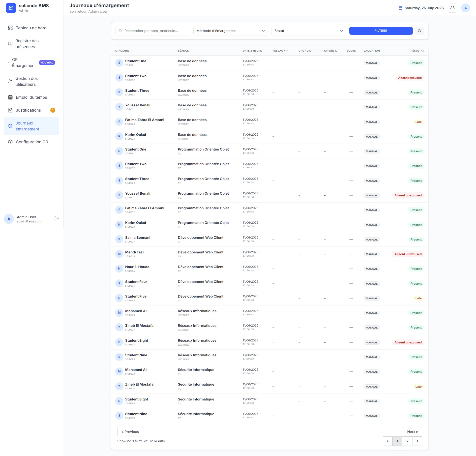Image resolution: width=476 pixels, height=456 pixels.
Task: Click the STAGIAIRE column header
Action: [122, 51]
